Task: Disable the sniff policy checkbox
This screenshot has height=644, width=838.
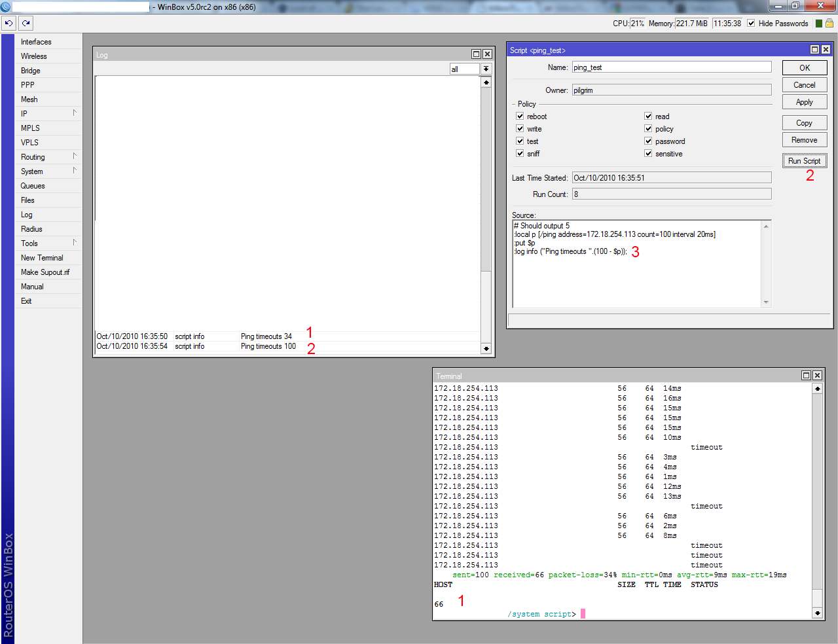Action: tap(520, 153)
